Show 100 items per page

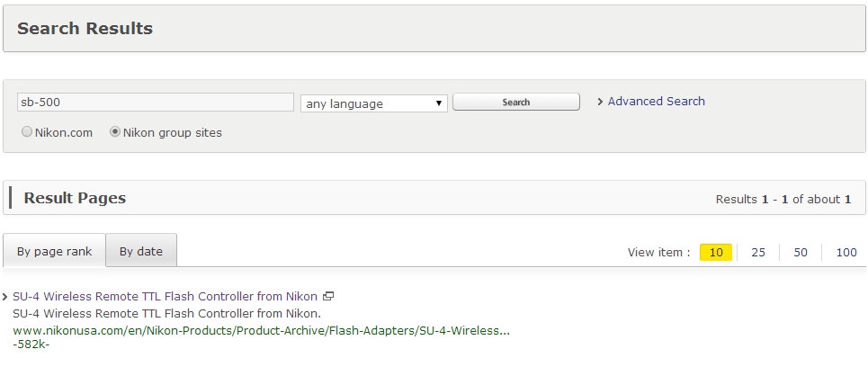[x=846, y=253]
